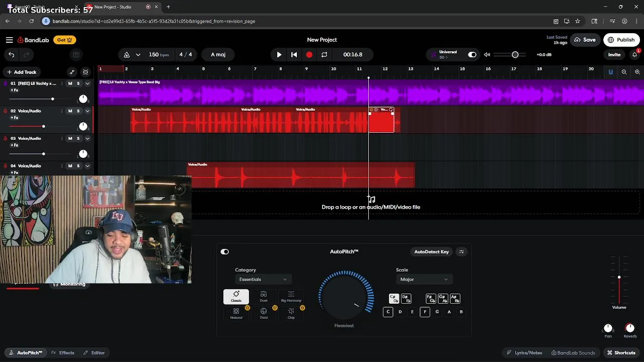Screen dimensions: 644x362
Task: Select the Big Harmony preset
Action: point(291,297)
